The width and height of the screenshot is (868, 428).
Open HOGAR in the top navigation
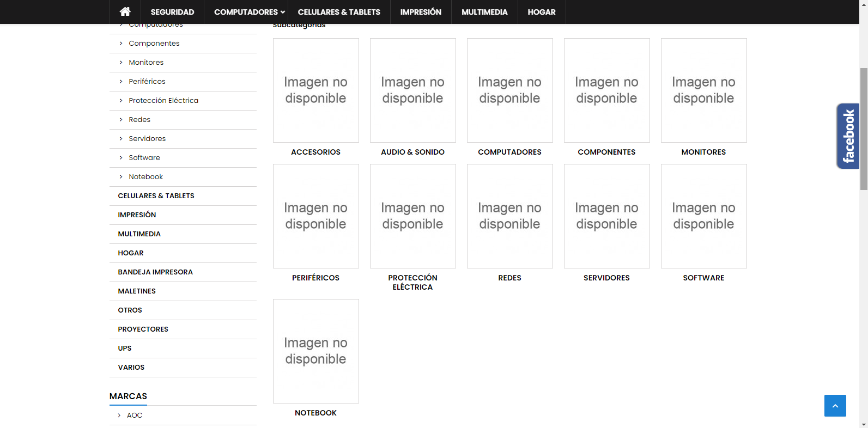pyautogui.click(x=542, y=12)
